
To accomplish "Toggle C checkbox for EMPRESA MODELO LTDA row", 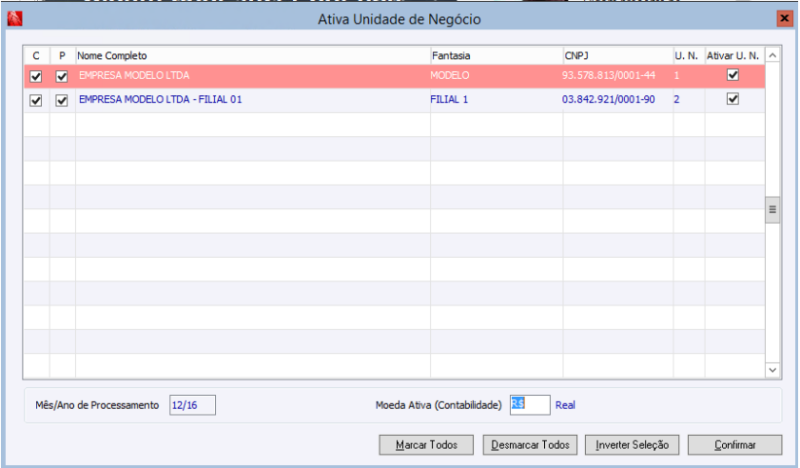I will [36, 77].
